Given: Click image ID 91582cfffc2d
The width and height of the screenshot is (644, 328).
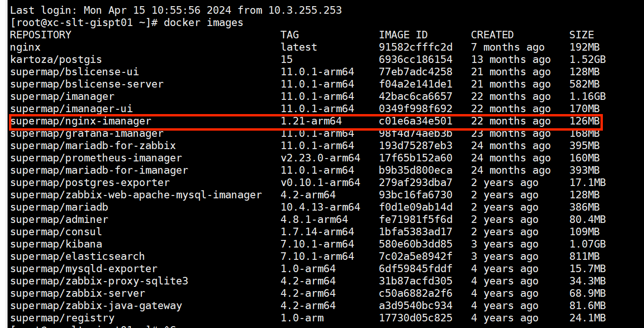Looking at the screenshot, I should point(416,47).
